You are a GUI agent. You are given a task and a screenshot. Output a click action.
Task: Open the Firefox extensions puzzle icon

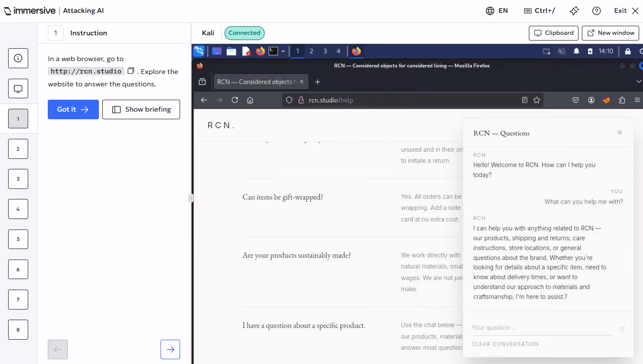click(x=622, y=100)
